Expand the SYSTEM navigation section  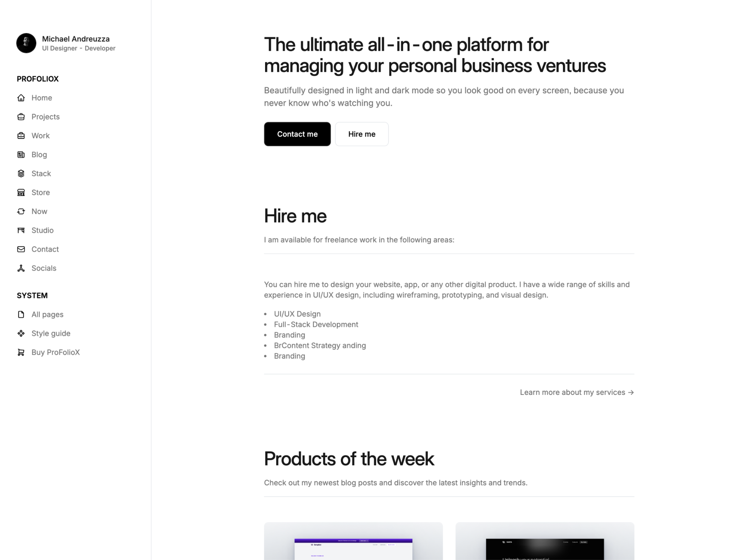click(32, 295)
